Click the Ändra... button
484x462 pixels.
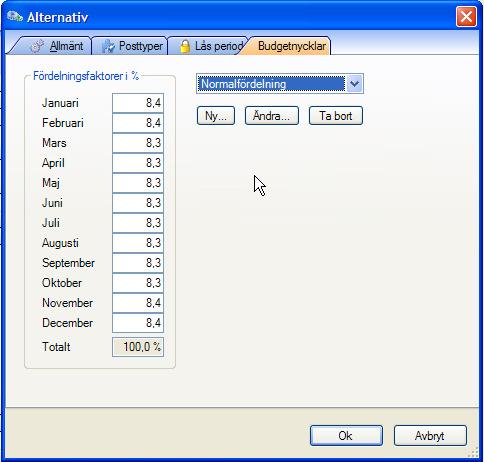pos(272,116)
